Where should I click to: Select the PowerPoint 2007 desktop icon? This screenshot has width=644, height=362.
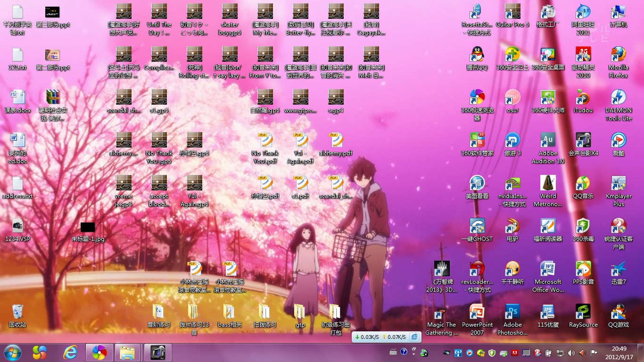coord(477,312)
